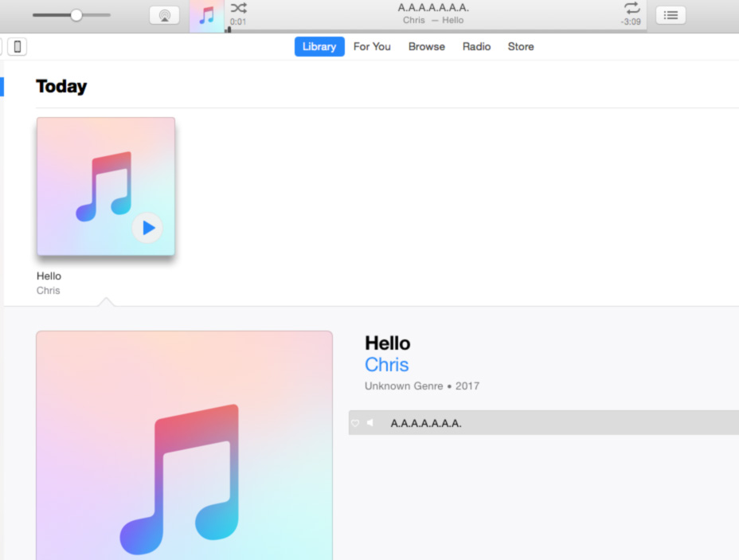Open the Radio tab

coord(476,47)
